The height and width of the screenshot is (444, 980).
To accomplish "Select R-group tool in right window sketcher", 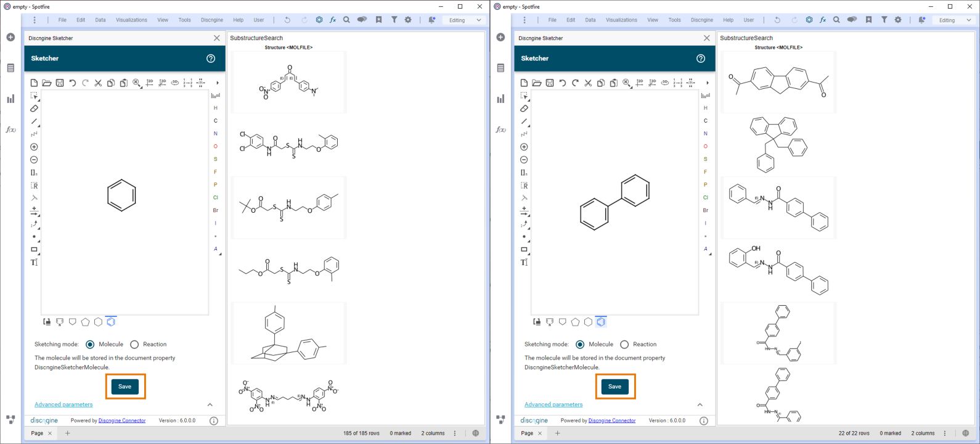I will [x=524, y=186].
